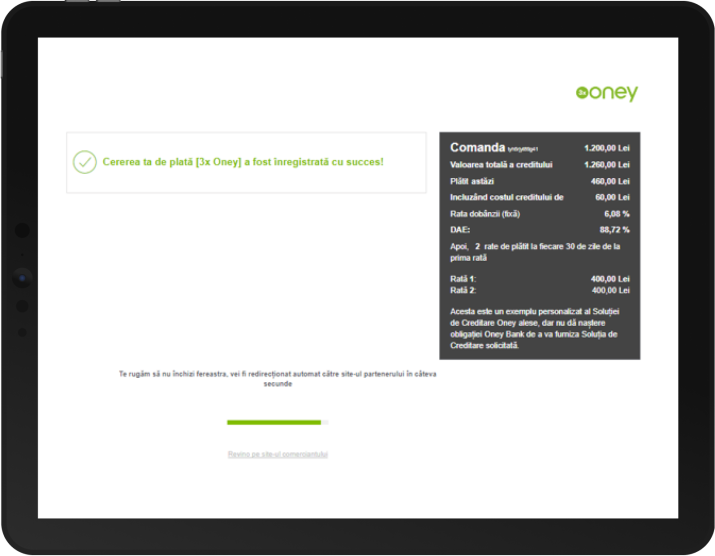Click the Oney logo

[607, 93]
